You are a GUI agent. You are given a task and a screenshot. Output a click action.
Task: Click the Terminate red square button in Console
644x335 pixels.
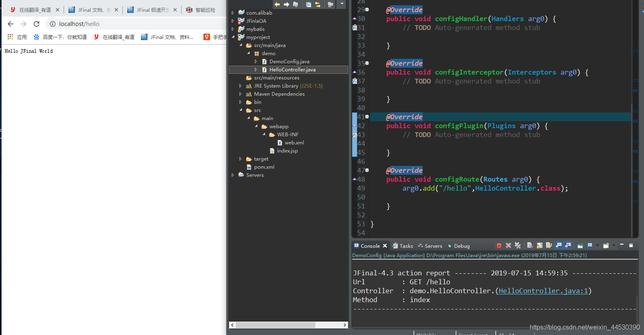point(499,246)
